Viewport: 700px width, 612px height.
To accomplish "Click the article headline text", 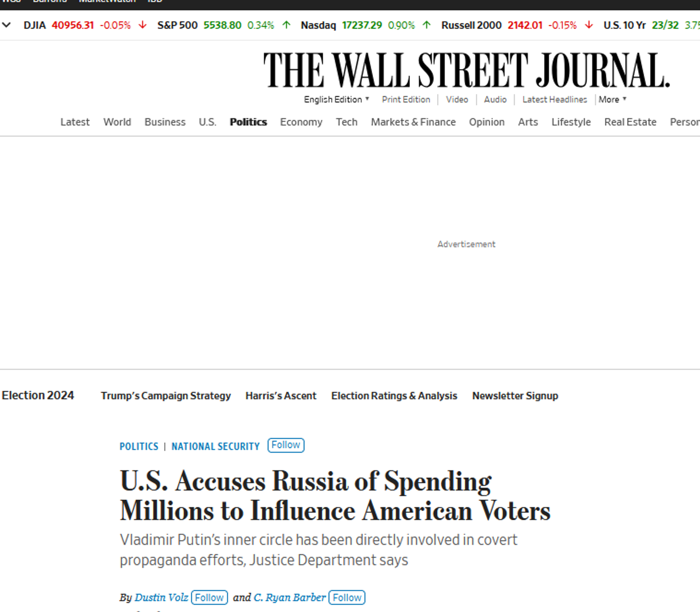I will [335, 496].
